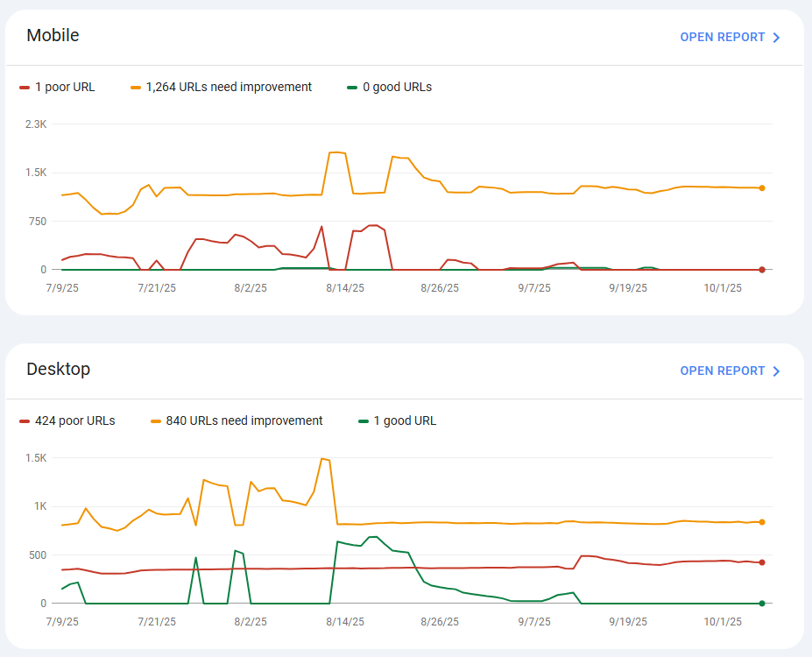Open the Mobile report with OPEN REPORT link

[x=723, y=37]
